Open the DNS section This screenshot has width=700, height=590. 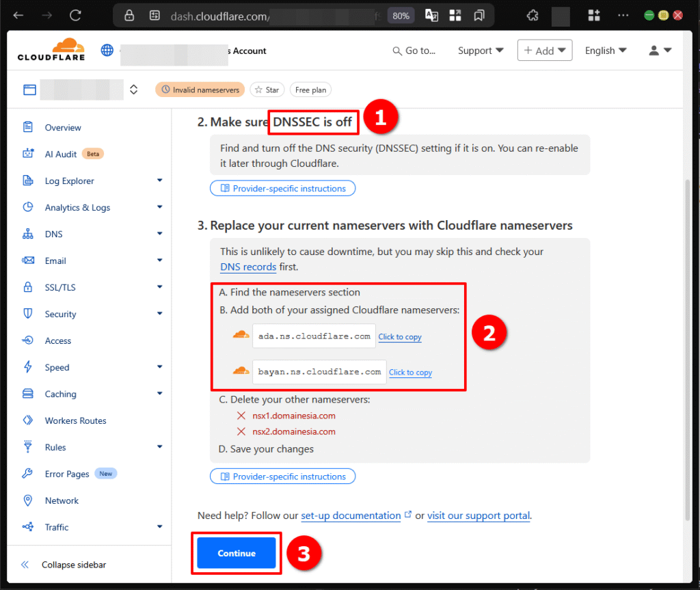(57, 234)
